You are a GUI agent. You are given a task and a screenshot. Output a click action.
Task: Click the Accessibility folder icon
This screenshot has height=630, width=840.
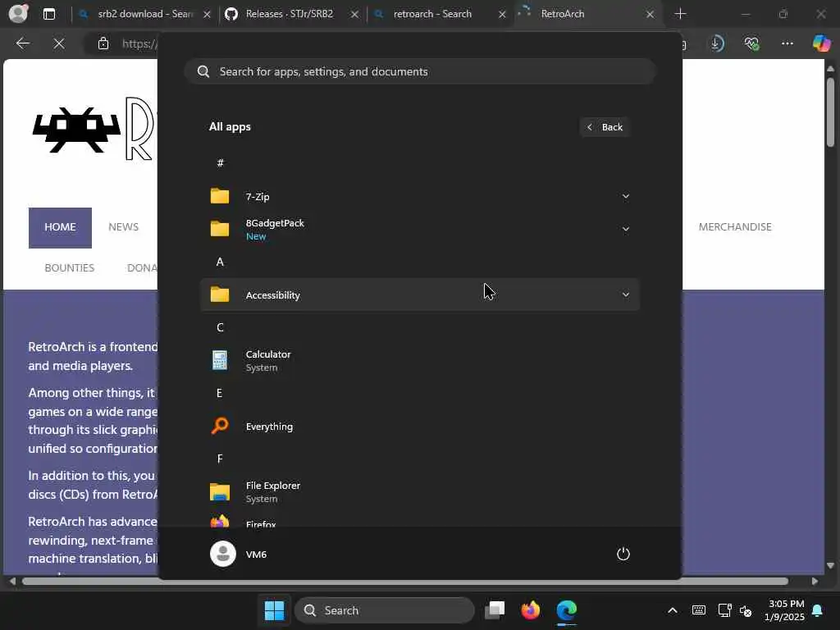220,294
